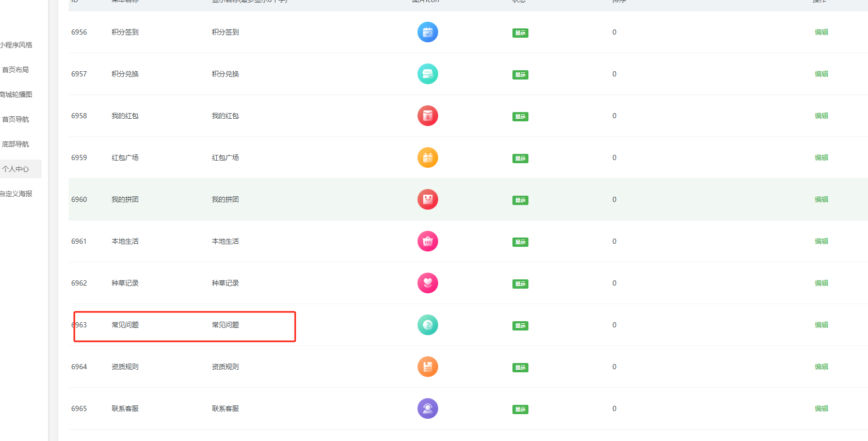
Task: Click the 种草记录 heart icon
Action: point(427,283)
